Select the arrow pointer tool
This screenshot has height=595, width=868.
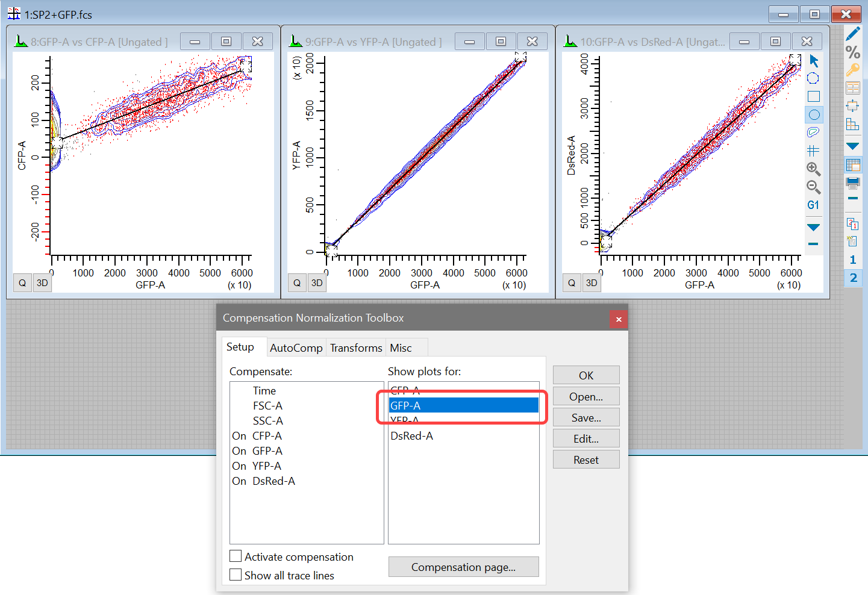pyautogui.click(x=814, y=61)
